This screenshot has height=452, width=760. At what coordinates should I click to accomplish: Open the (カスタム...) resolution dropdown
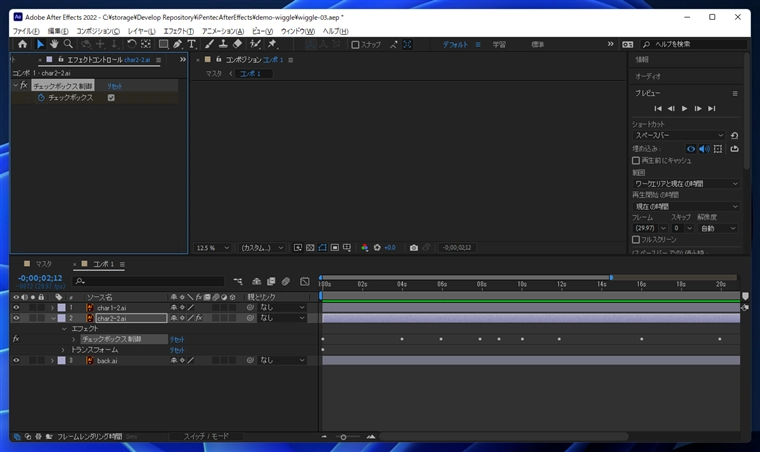coord(262,248)
